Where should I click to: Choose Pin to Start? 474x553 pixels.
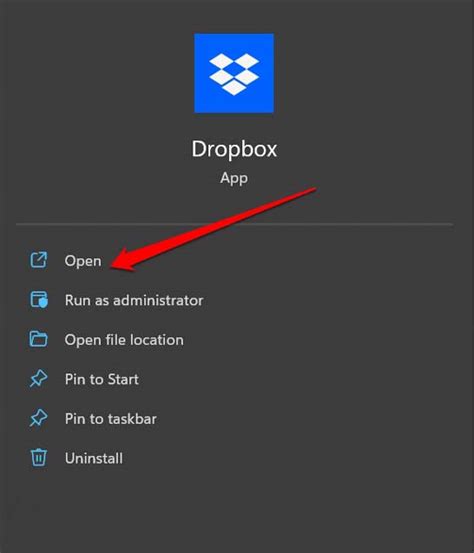[x=102, y=379]
